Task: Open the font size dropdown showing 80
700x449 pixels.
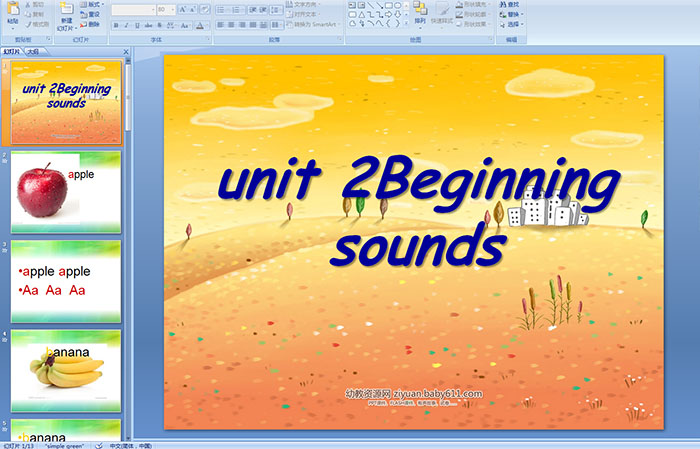Action: (x=166, y=10)
